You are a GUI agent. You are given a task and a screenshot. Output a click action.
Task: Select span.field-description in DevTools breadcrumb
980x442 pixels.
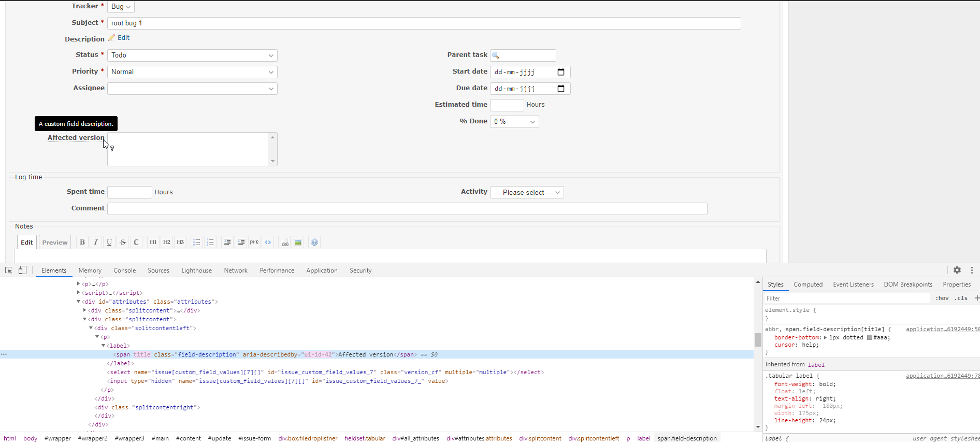(687, 438)
